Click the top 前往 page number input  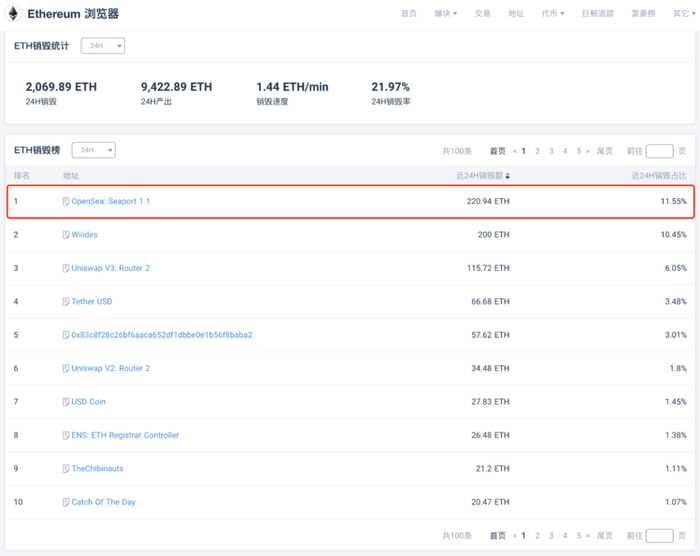[660, 151]
